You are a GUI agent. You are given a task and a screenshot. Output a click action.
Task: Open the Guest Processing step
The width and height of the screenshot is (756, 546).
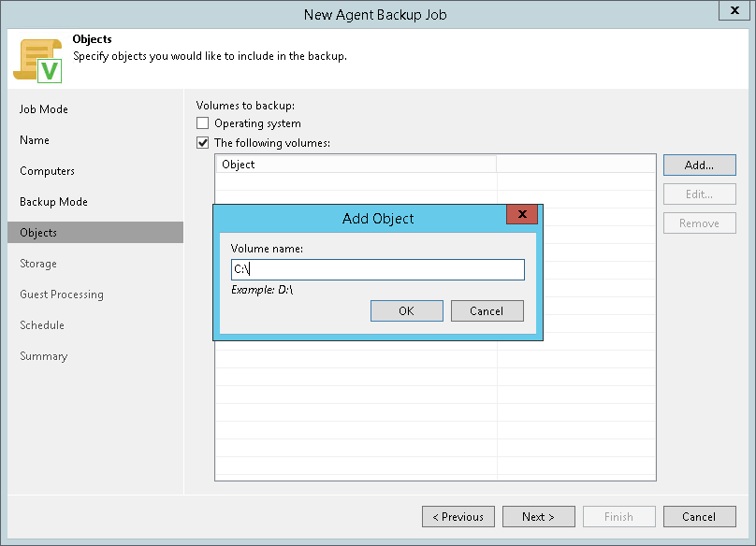(62, 295)
